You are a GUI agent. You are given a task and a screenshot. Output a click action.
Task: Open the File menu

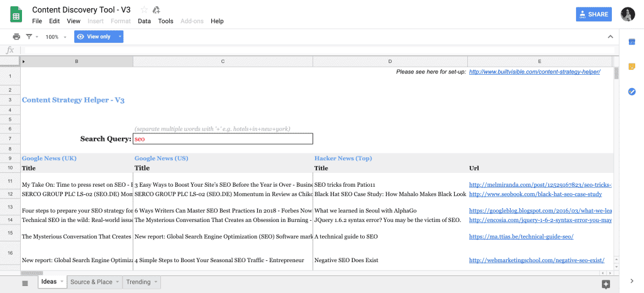click(x=37, y=21)
